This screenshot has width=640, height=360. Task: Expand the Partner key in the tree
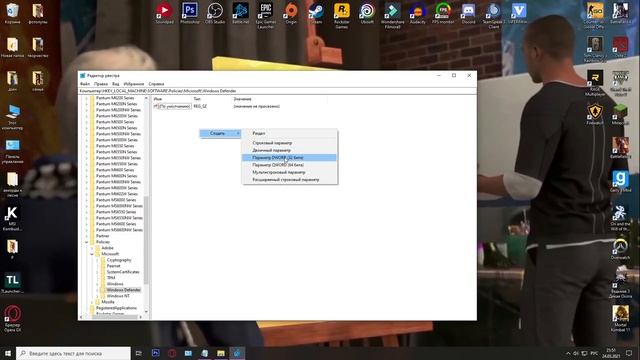[x=86, y=236]
